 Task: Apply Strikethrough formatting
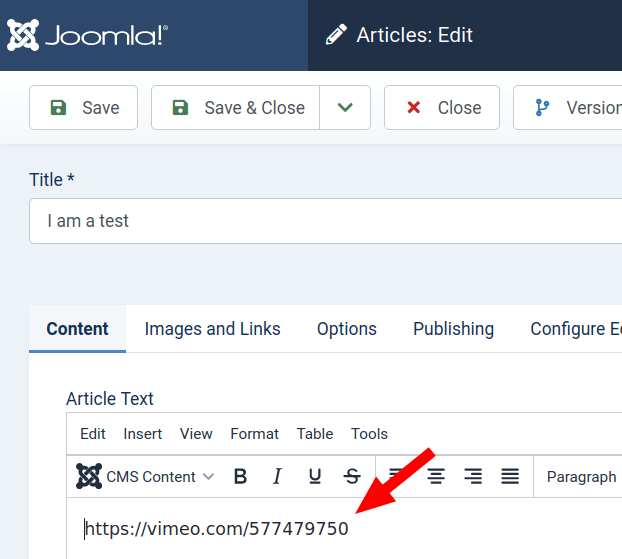pyautogui.click(x=352, y=477)
